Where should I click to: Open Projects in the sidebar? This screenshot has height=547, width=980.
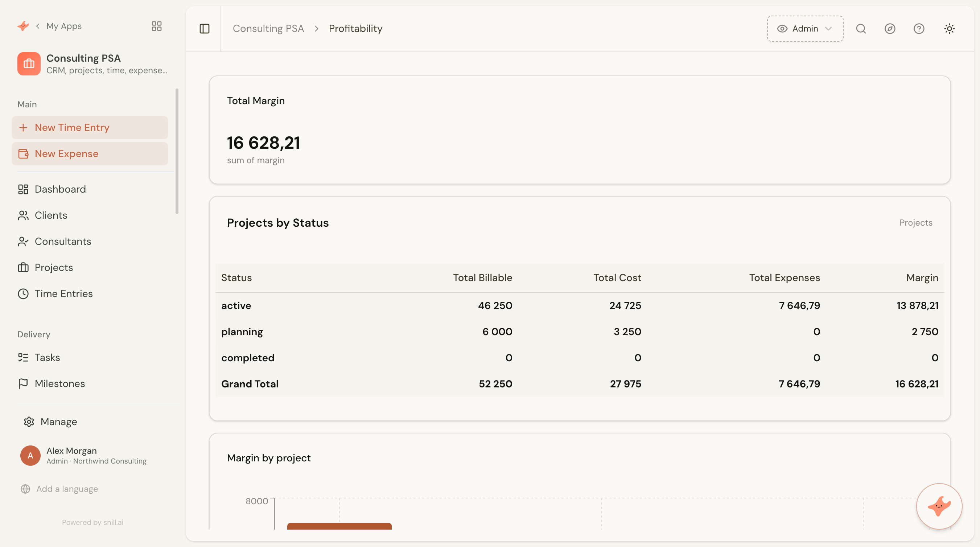pos(90,267)
